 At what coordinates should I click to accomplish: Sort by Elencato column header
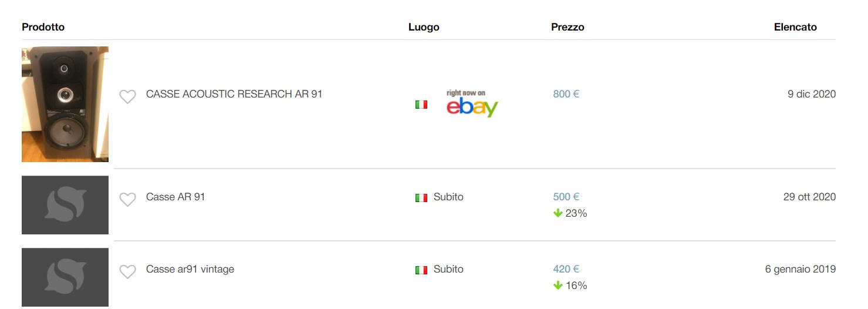coord(795,27)
